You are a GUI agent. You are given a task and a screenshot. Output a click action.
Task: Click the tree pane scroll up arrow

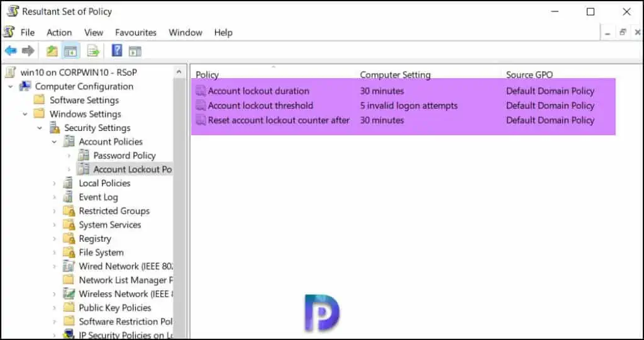click(179, 72)
